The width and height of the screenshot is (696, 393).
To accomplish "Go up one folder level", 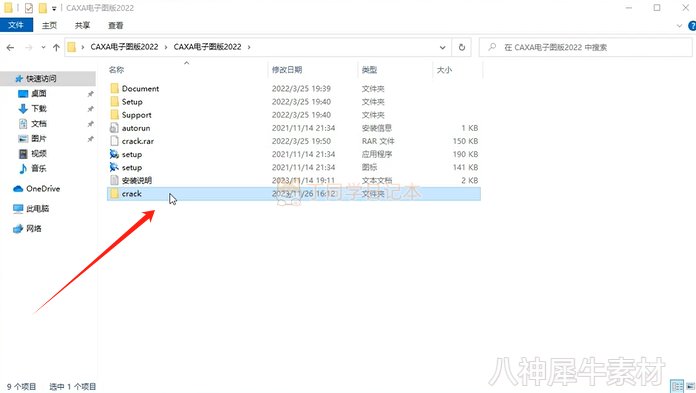I will pyautogui.click(x=56, y=47).
